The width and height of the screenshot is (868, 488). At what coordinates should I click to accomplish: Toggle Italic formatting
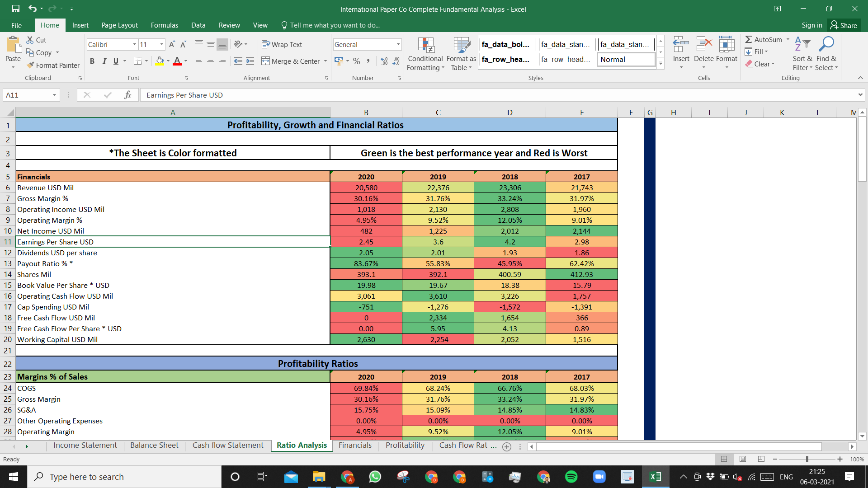[104, 61]
